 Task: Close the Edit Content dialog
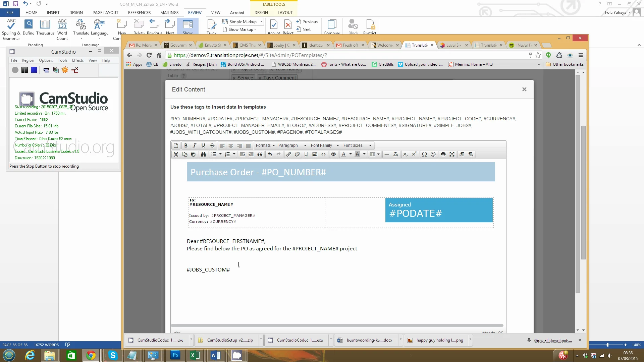point(524,89)
